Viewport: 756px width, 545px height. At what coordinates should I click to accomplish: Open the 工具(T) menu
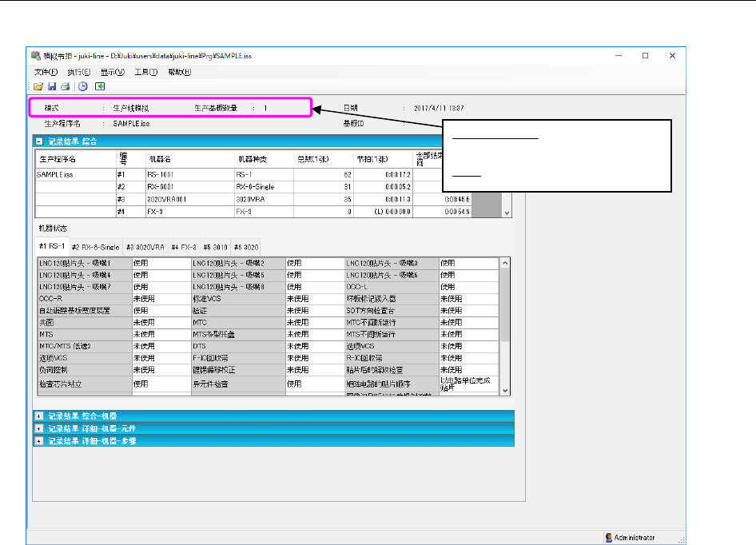click(x=146, y=72)
